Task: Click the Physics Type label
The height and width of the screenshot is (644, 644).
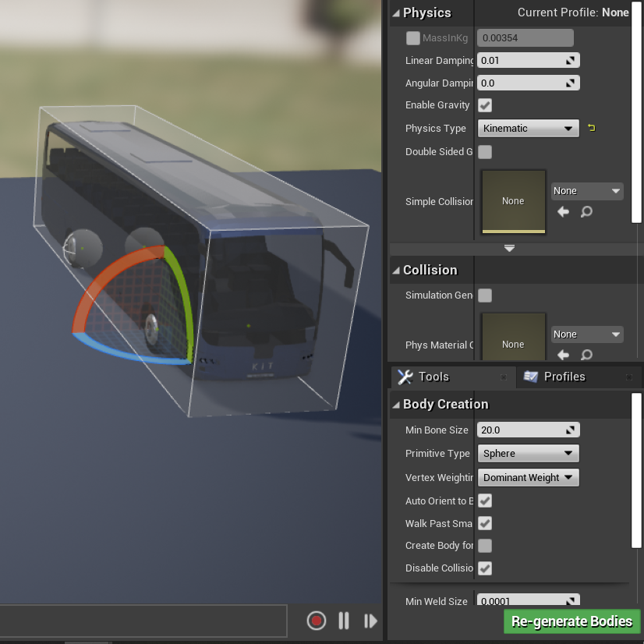Action: pyautogui.click(x=436, y=129)
